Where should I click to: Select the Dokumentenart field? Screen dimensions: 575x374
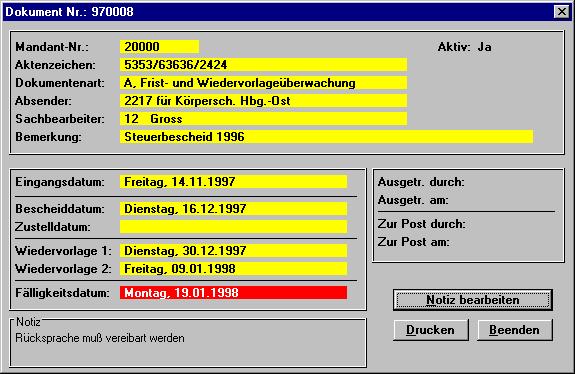263,82
